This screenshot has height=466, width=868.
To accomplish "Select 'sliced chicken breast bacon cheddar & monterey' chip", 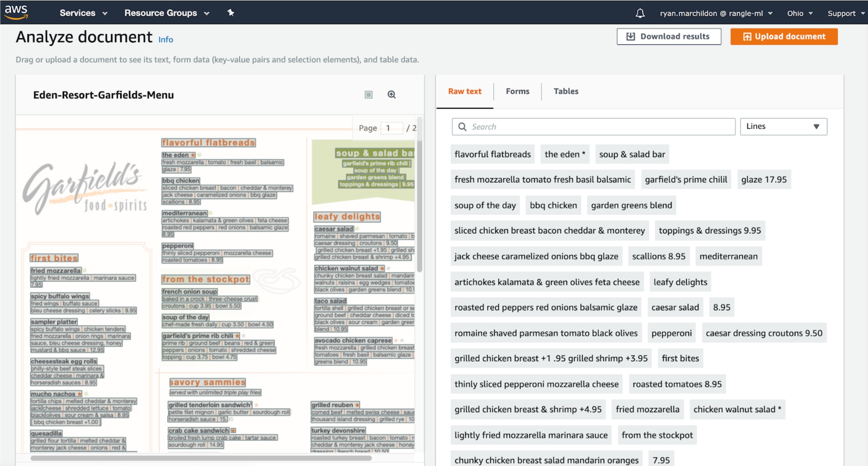I will click(x=550, y=231).
